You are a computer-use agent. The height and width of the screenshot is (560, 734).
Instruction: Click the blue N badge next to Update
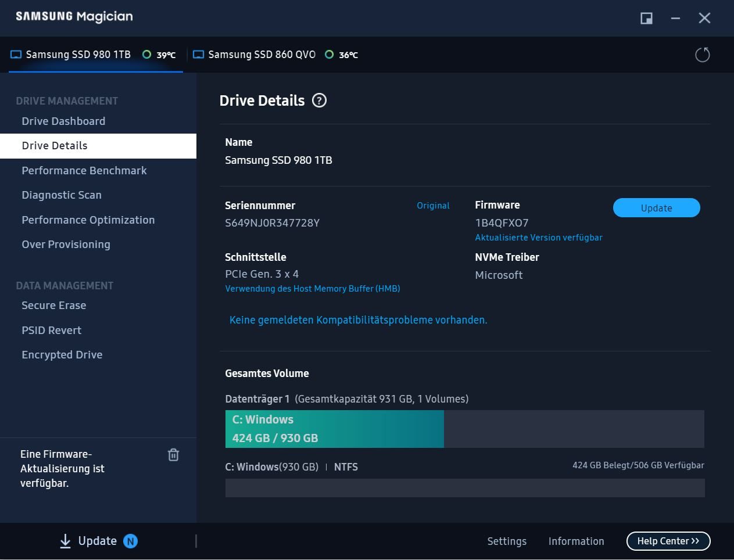(x=130, y=541)
